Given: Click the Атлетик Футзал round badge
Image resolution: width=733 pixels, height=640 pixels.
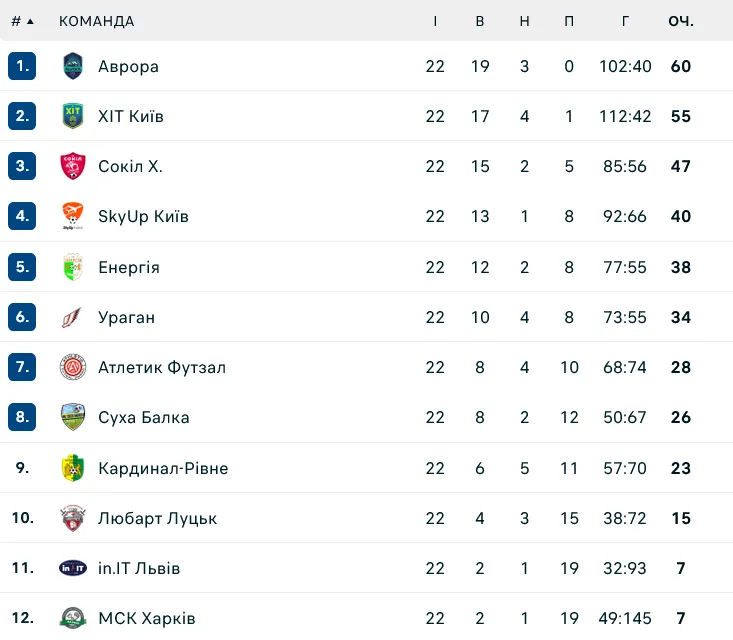Looking at the screenshot, I should point(73,367).
